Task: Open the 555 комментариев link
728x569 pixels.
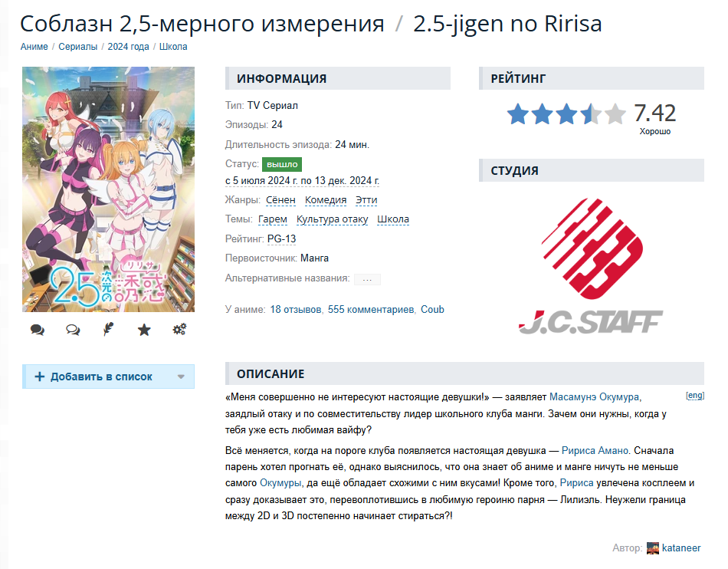Action: 370,309
